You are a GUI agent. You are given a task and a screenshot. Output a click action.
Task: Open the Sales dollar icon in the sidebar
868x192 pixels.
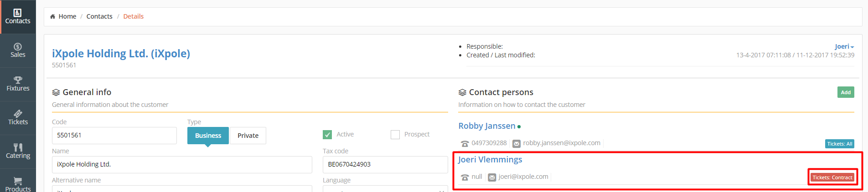(17, 47)
